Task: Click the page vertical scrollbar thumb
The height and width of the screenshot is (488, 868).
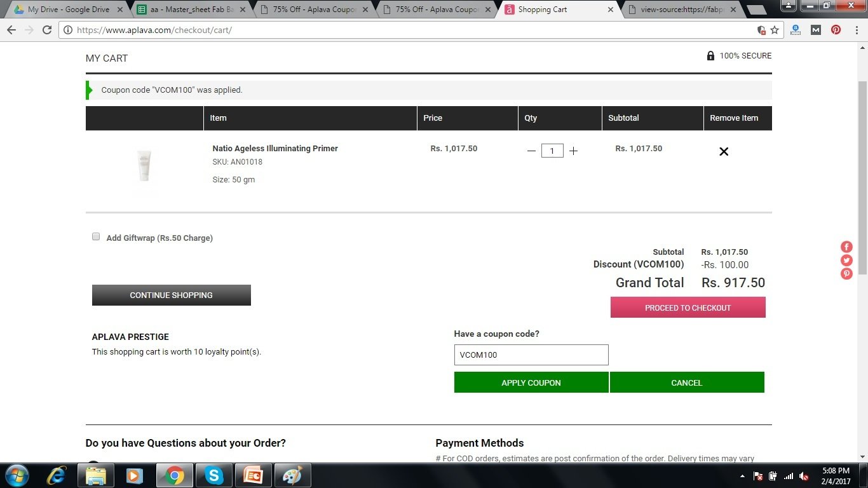Action: [862, 178]
